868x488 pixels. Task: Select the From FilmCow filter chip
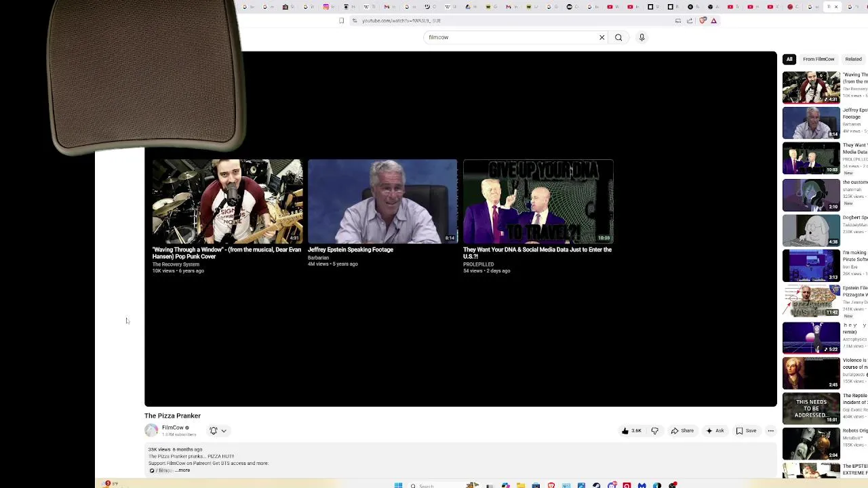click(818, 59)
